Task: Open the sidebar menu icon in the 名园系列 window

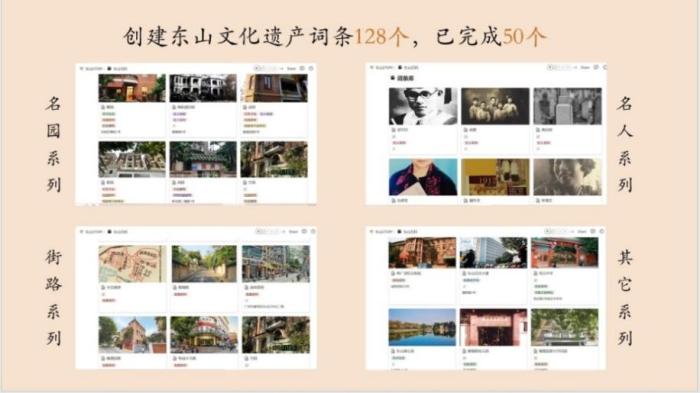Action: tap(81, 69)
